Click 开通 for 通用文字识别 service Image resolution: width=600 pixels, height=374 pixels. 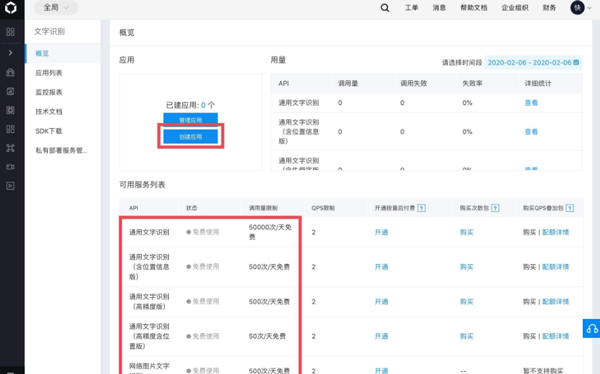point(381,232)
